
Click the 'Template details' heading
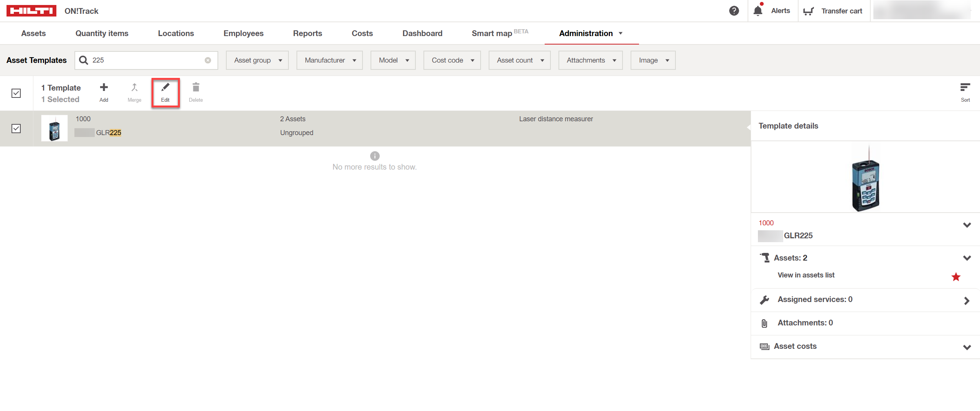(788, 126)
